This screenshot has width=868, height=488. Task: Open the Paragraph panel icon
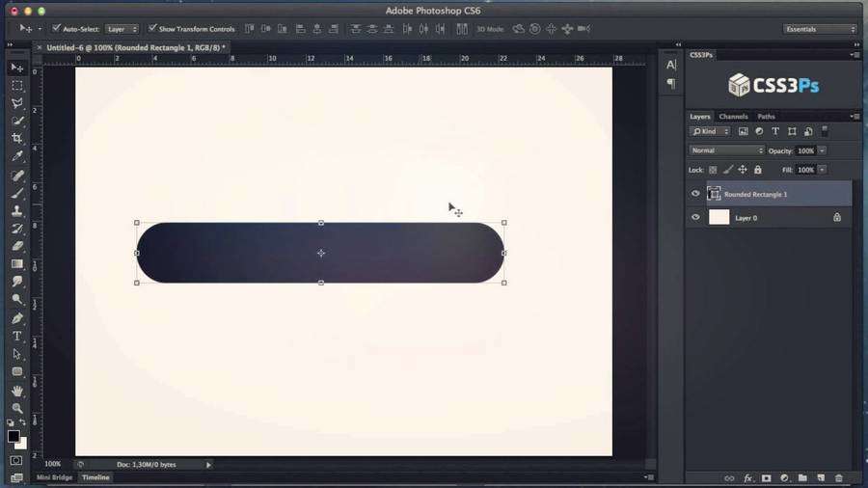pyautogui.click(x=671, y=84)
